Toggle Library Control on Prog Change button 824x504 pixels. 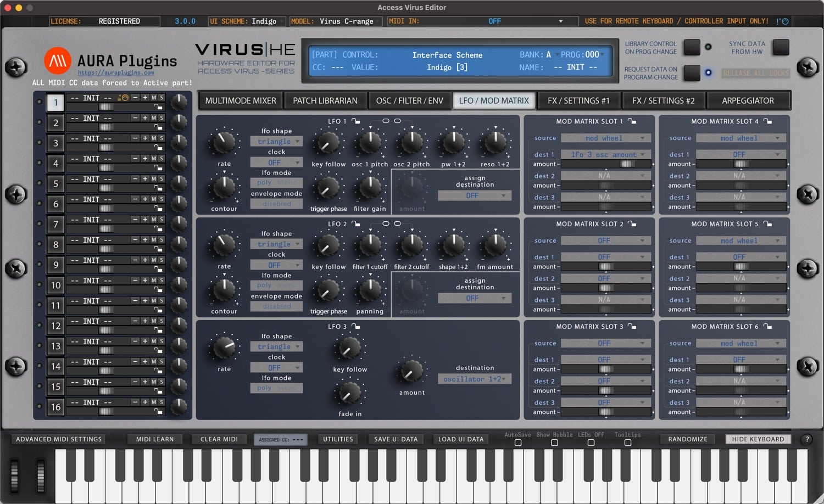tap(692, 47)
